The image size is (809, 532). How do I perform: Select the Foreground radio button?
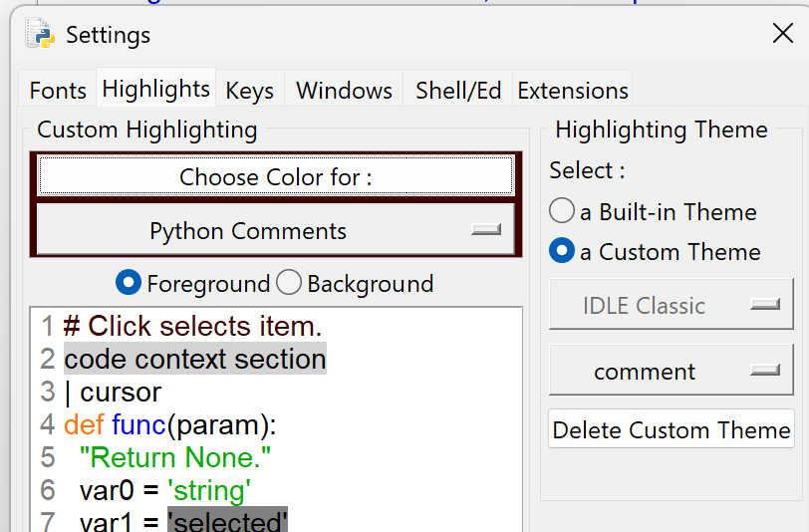point(129,284)
